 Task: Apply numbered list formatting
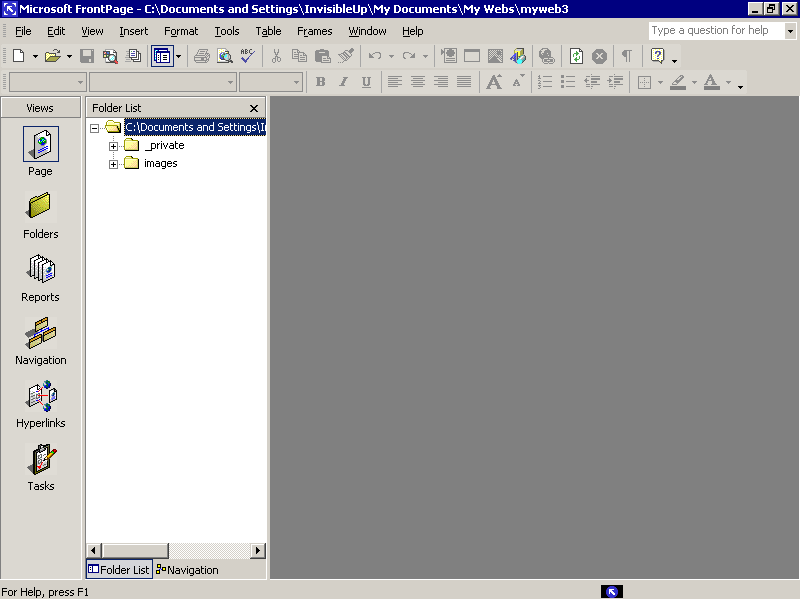(x=545, y=82)
